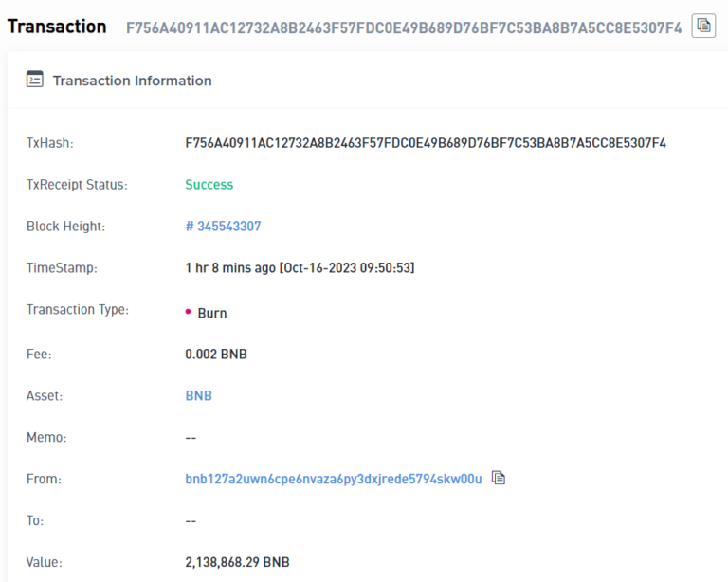The image size is (728, 582).
Task: Click the Burn transaction type text
Action: click(x=212, y=313)
